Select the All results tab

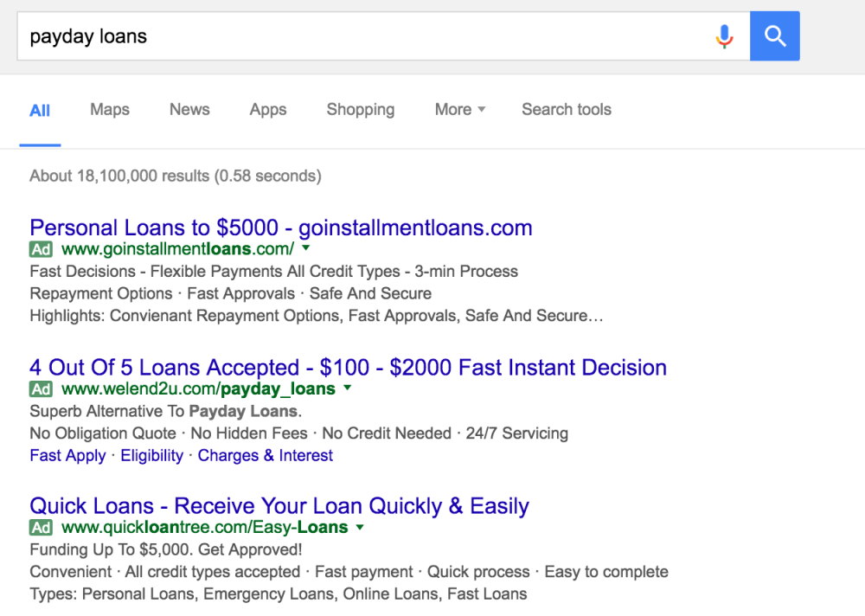[40, 111]
